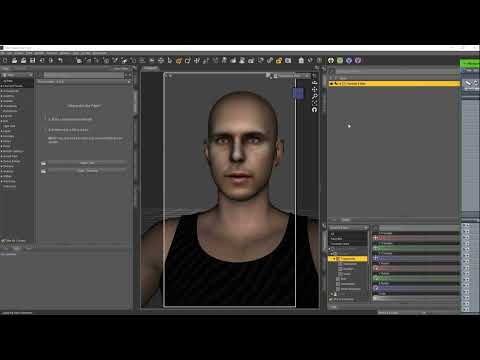Viewport: 480px width, 360px height.
Task: Click the white round icon in toolbar
Action: (x=331, y=60)
